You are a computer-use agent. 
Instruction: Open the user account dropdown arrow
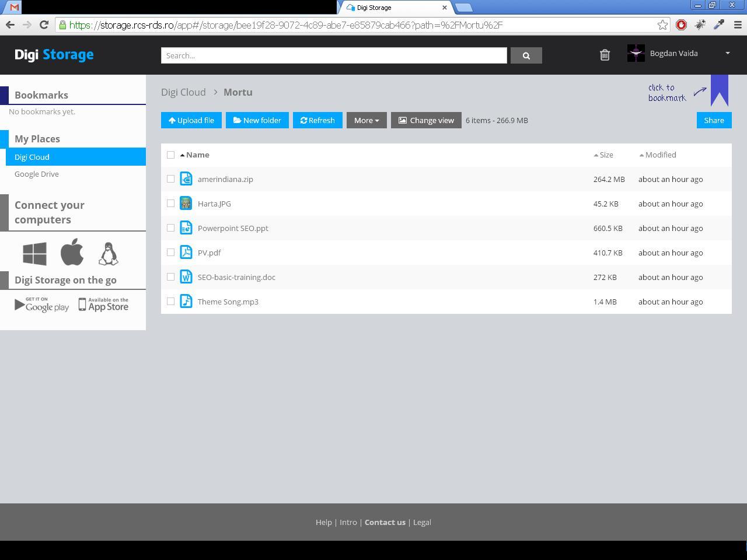click(x=727, y=53)
